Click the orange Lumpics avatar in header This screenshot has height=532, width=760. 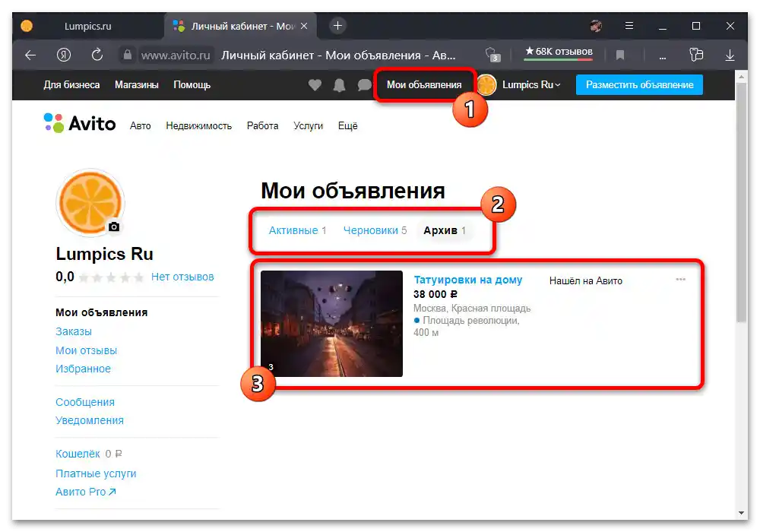tap(486, 85)
